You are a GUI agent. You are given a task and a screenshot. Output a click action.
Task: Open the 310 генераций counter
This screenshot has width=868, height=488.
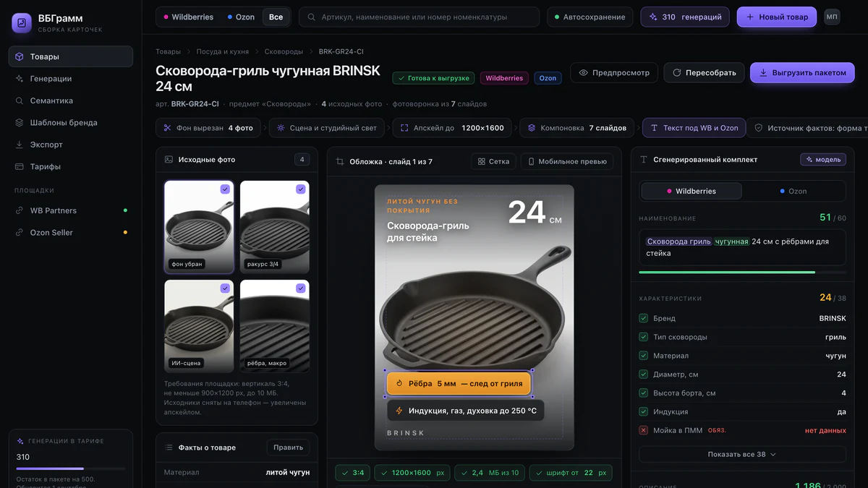(x=686, y=17)
